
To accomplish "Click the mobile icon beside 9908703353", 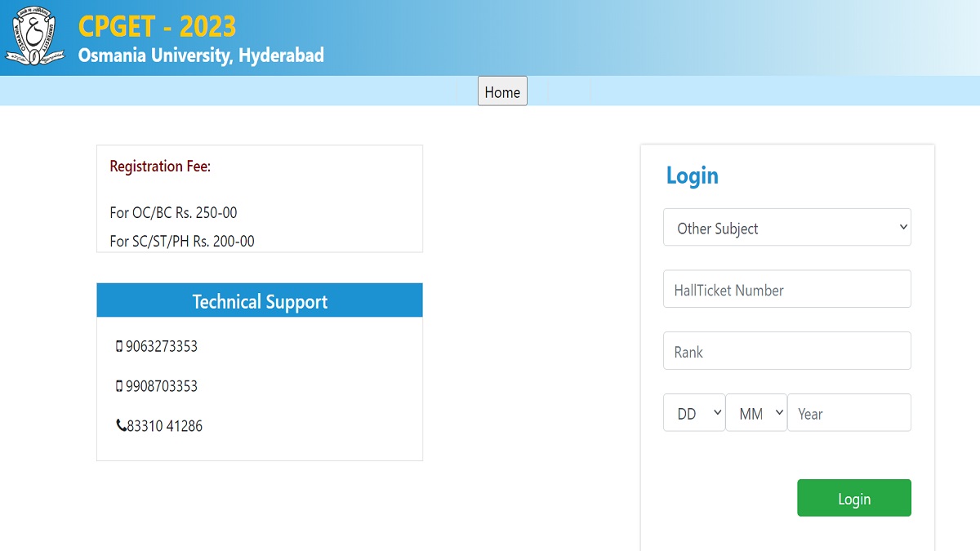I will point(119,386).
